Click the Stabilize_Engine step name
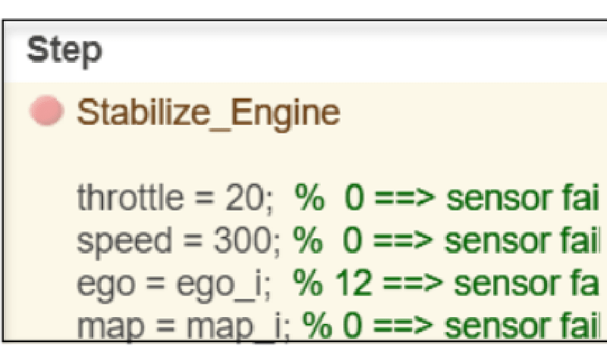Screen dimensions: 607x364 coord(209,113)
